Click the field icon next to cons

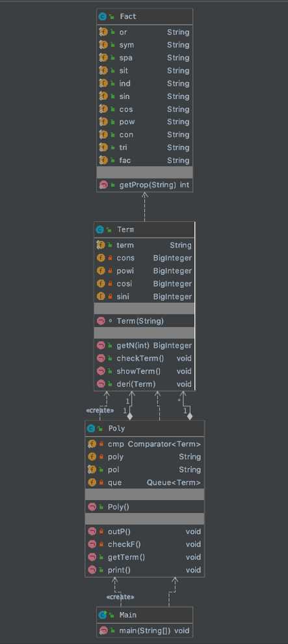point(101,258)
